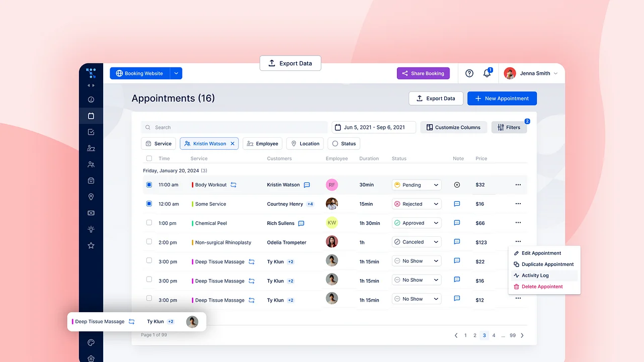The image size is (644, 362).
Task: Expand the Booking Website dropdown arrow
Action: 176,73
